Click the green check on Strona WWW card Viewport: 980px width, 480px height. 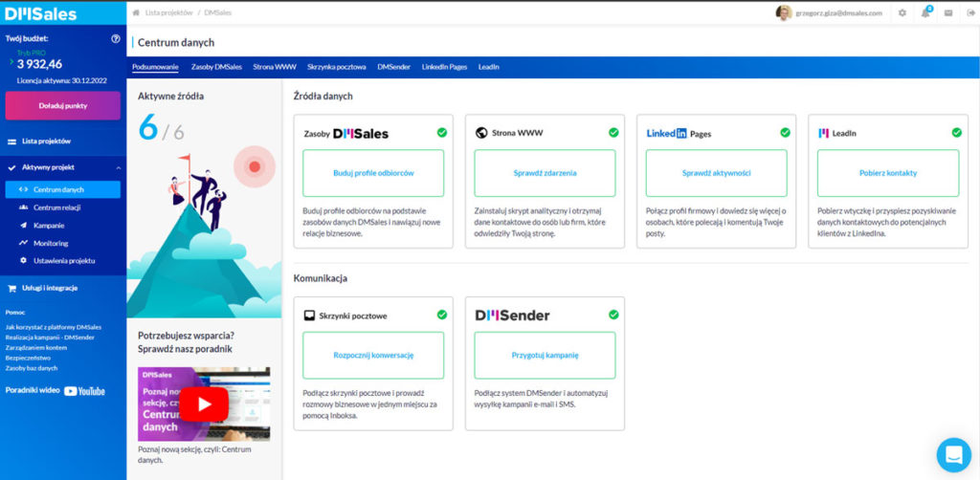[x=613, y=132]
